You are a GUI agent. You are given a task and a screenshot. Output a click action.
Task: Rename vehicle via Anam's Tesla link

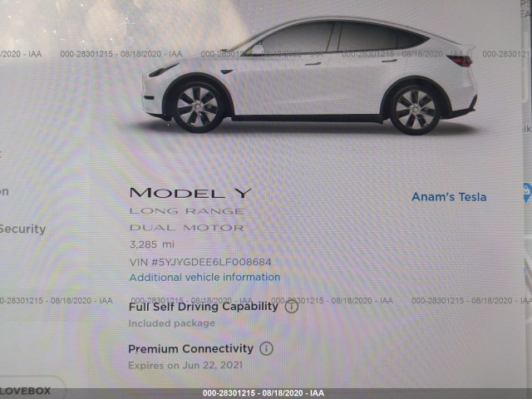(449, 197)
